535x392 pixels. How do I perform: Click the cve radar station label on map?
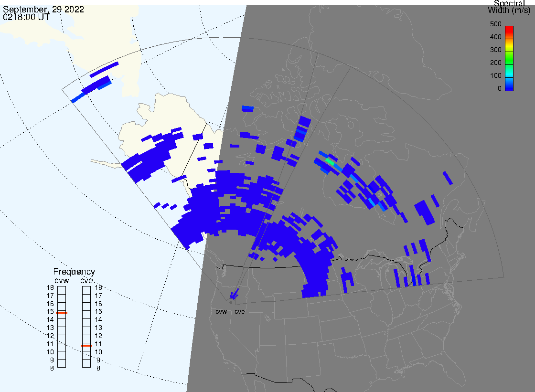[239, 312]
